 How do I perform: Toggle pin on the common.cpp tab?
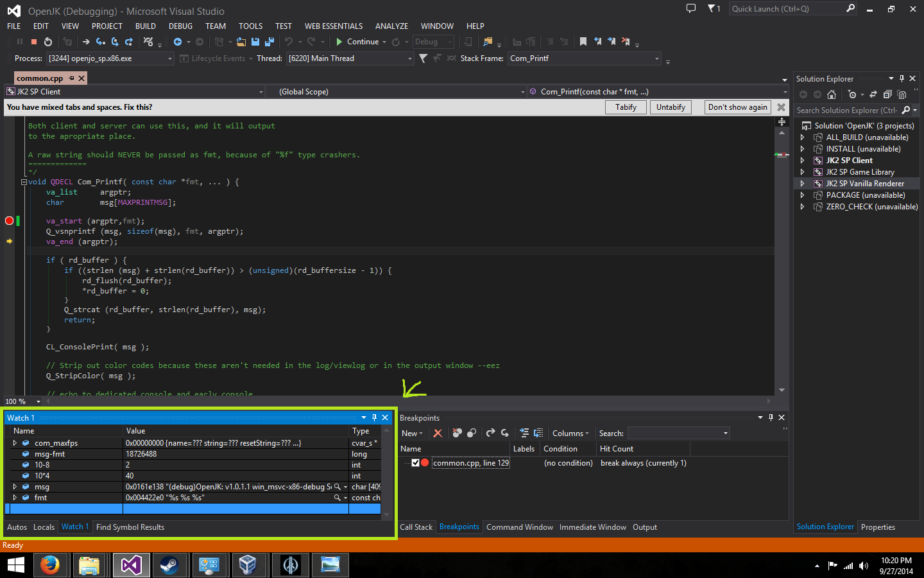coord(71,78)
